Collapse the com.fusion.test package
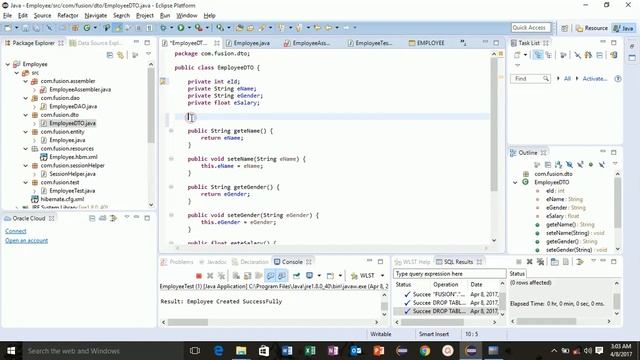The width and height of the screenshot is (640, 360). point(25,182)
